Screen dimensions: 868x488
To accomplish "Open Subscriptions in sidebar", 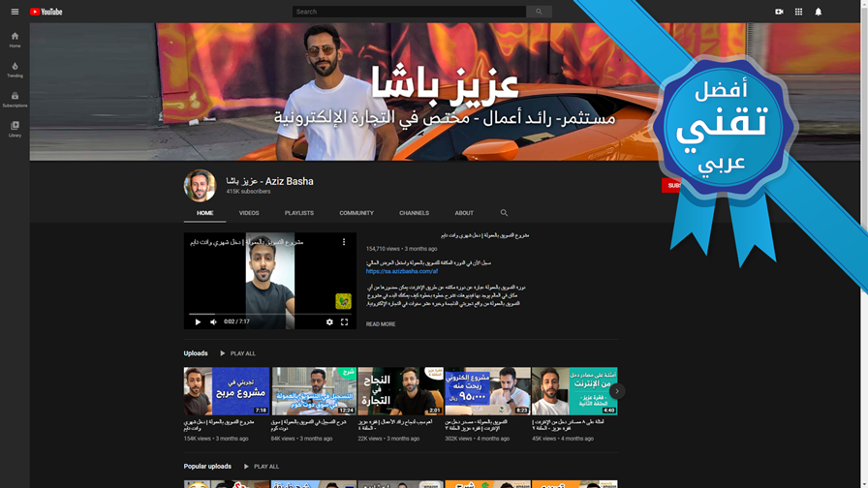I will coord(15,100).
